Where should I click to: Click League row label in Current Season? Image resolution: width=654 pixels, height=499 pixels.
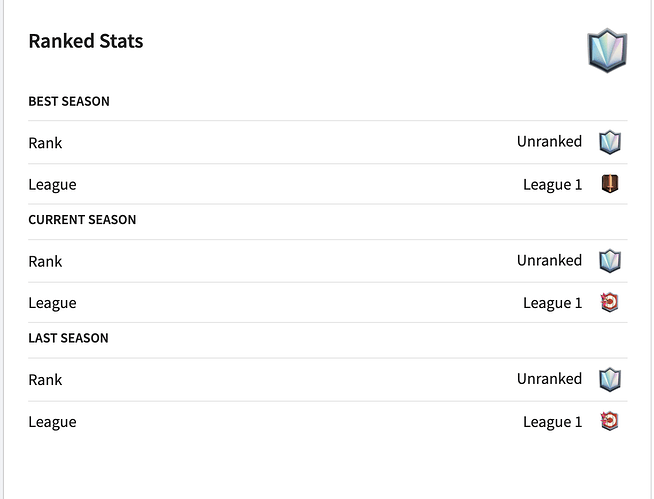52,303
